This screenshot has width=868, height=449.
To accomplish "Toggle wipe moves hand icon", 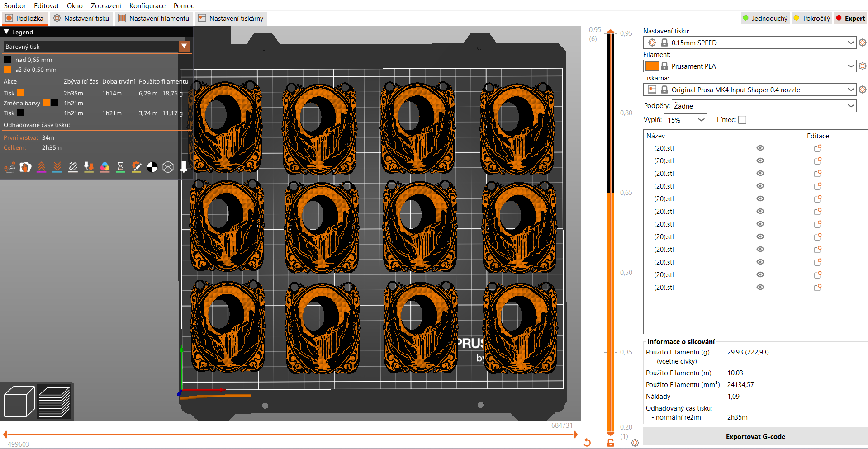I will tap(26, 167).
